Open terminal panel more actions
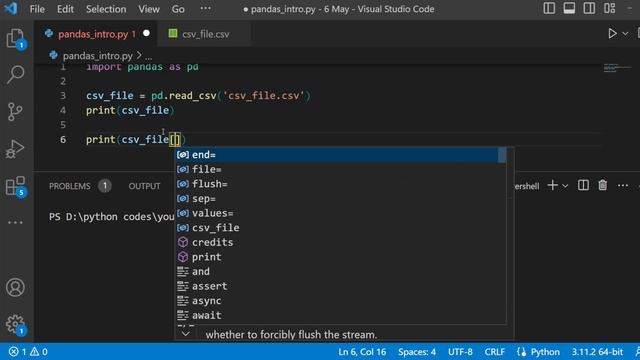The image size is (640, 360). pos(622,186)
